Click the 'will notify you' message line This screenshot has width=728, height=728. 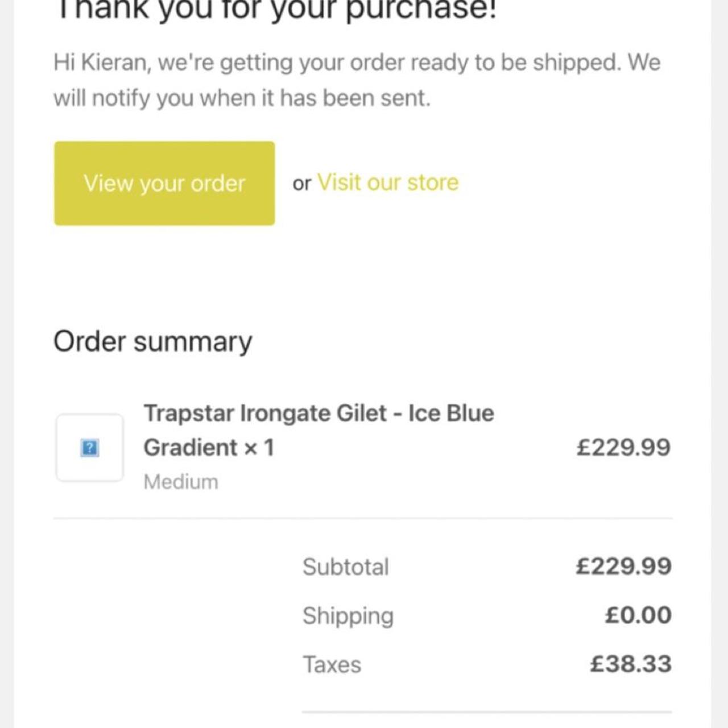[242, 98]
